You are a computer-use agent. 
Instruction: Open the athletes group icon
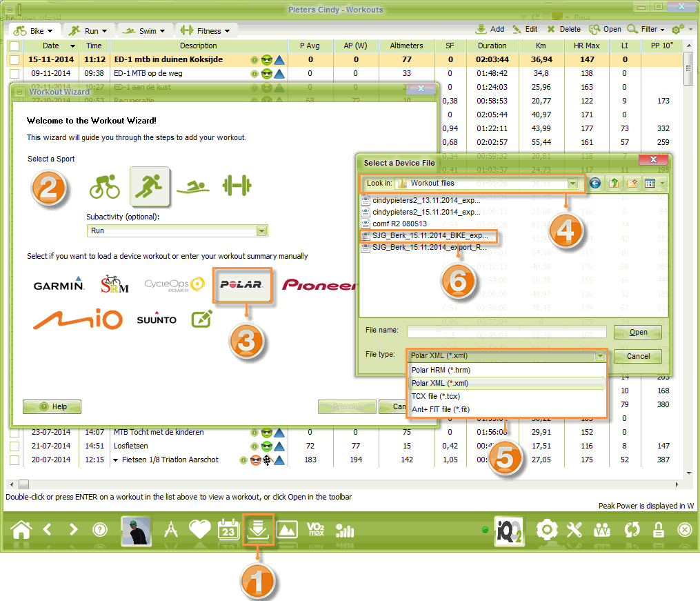coord(602,531)
